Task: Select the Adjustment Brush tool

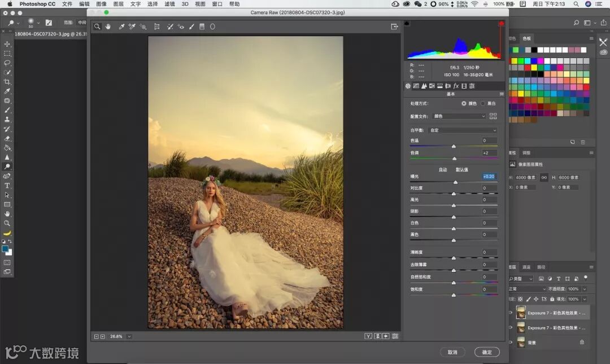Action: tap(191, 27)
